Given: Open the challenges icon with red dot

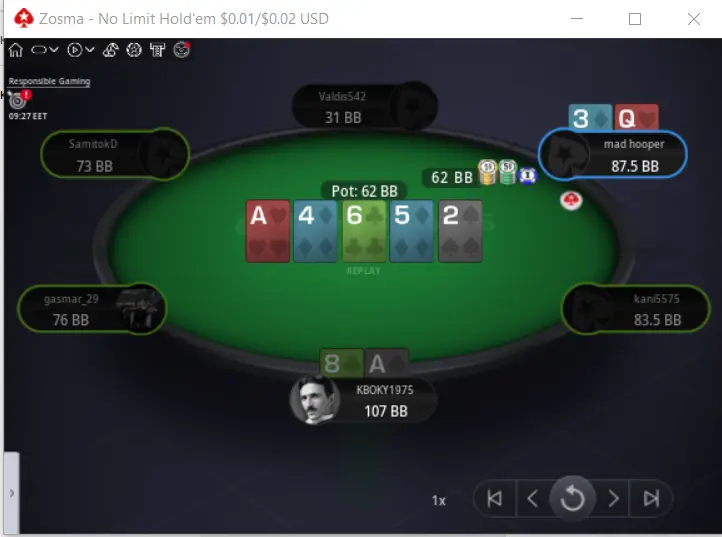Looking at the screenshot, I should [x=181, y=49].
